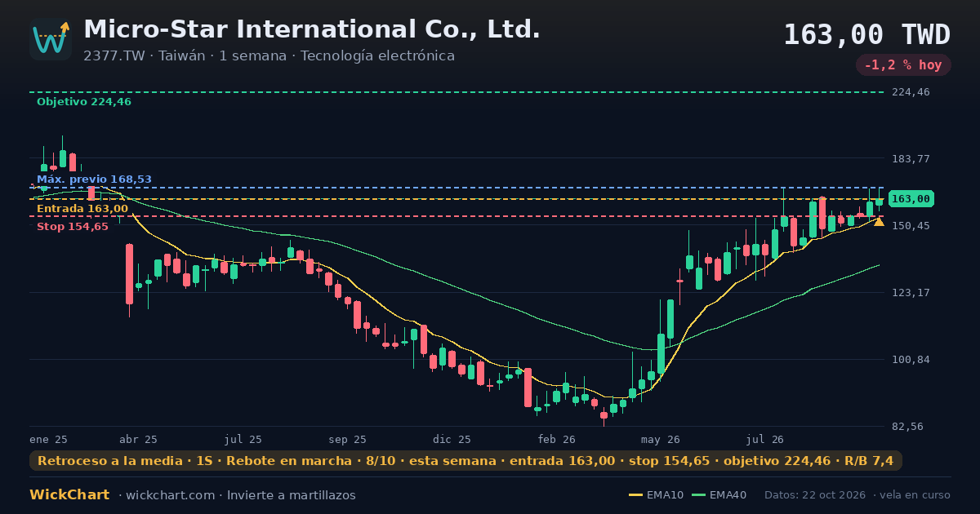Image resolution: width=980 pixels, height=514 pixels.
Task: Click the jul 25 date label
Action: click(x=243, y=439)
